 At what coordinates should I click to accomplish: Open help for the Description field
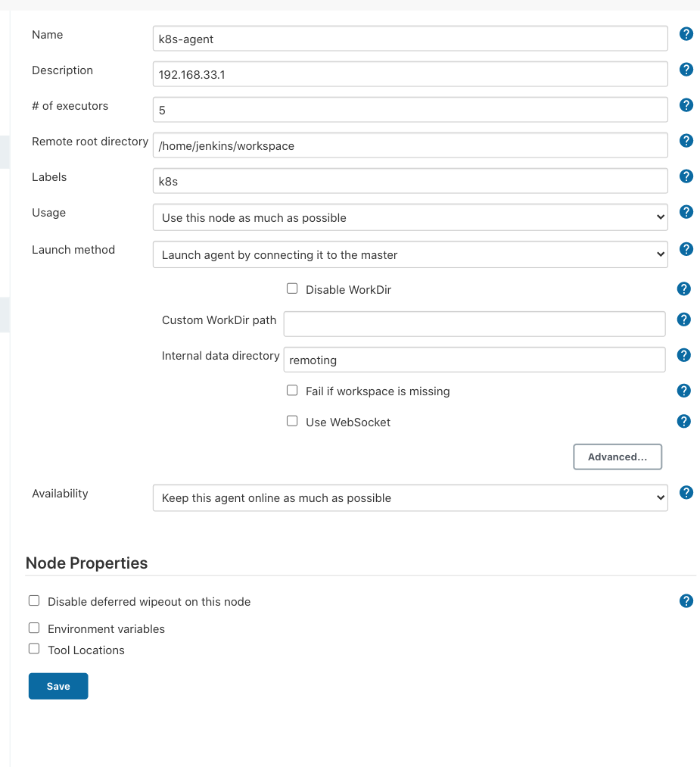click(x=686, y=70)
